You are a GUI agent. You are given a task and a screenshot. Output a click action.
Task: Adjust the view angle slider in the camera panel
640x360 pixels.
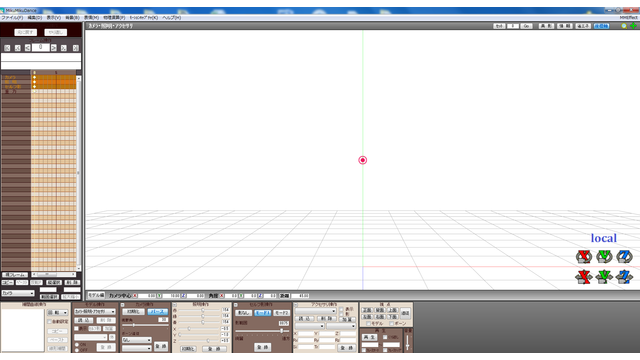click(x=145, y=325)
